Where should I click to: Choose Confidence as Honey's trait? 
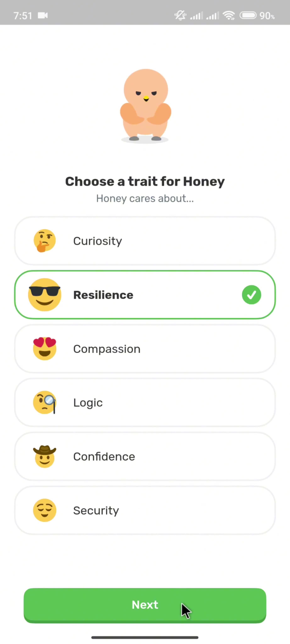pos(145,456)
